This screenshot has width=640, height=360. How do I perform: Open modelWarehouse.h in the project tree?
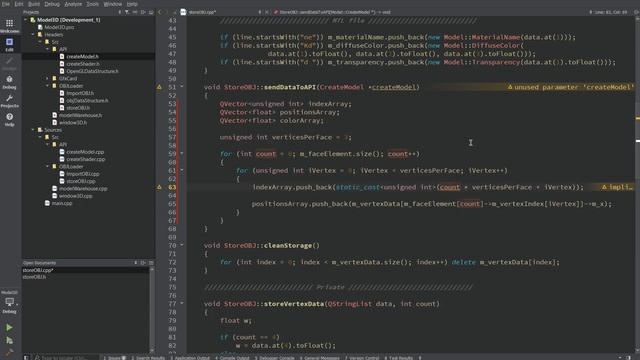(x=80, y=115)
